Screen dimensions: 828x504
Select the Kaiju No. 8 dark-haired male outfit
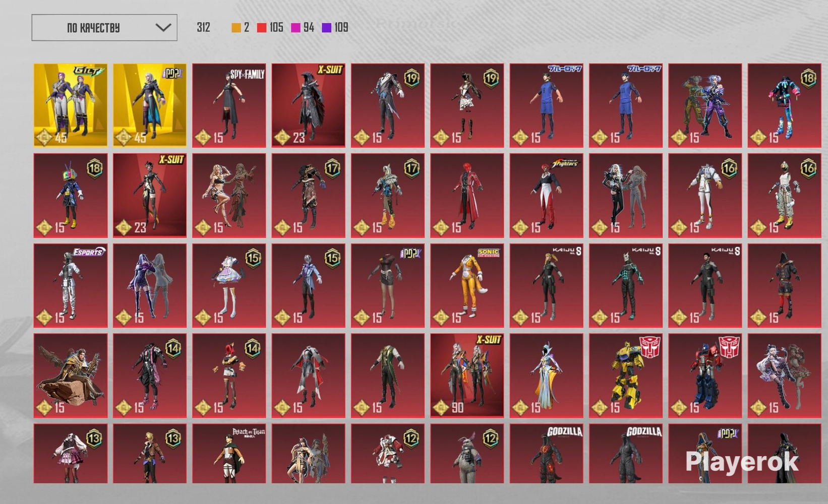click(705, 286)
